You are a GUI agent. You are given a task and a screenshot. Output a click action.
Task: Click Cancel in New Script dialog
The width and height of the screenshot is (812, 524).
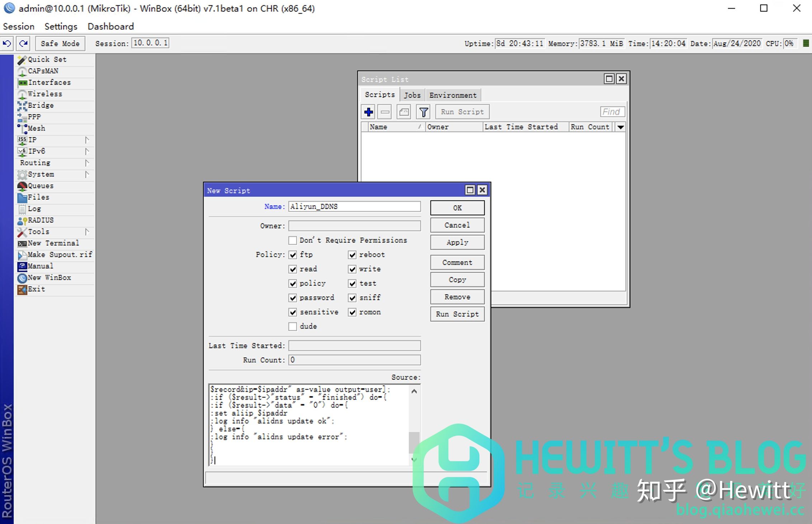457,225
